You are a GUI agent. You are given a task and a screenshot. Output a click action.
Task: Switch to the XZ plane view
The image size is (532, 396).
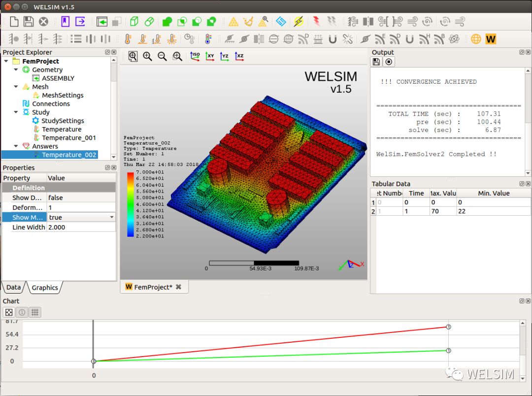point(239,56)
